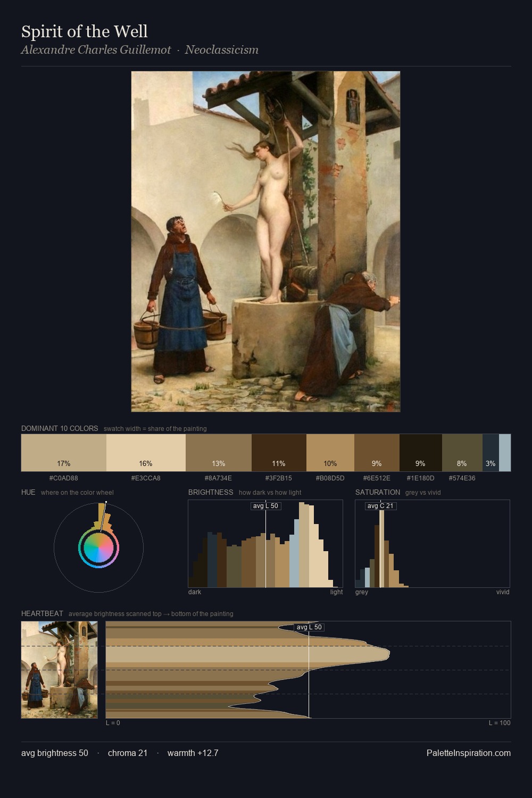The height and width of the screenshot is (798, 532).
Task: Click the hex code #1E180D
Action: click(421, 478)
